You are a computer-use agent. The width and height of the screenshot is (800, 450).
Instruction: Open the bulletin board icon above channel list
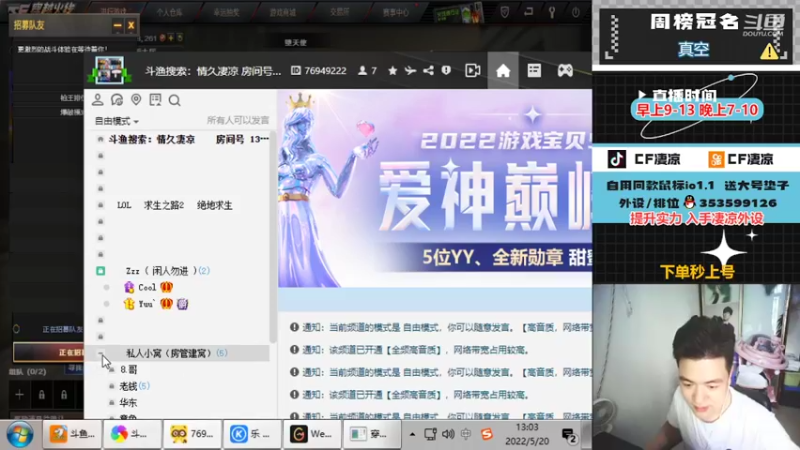(155, 100)
